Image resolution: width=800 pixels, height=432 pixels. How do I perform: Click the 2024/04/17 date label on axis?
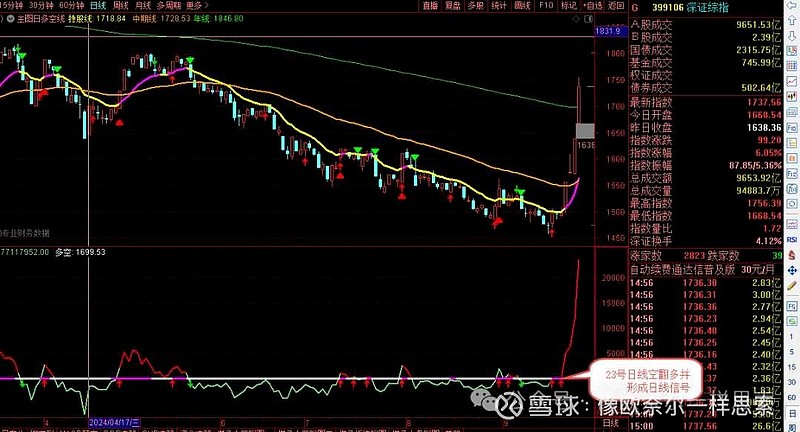pos(115,423)
